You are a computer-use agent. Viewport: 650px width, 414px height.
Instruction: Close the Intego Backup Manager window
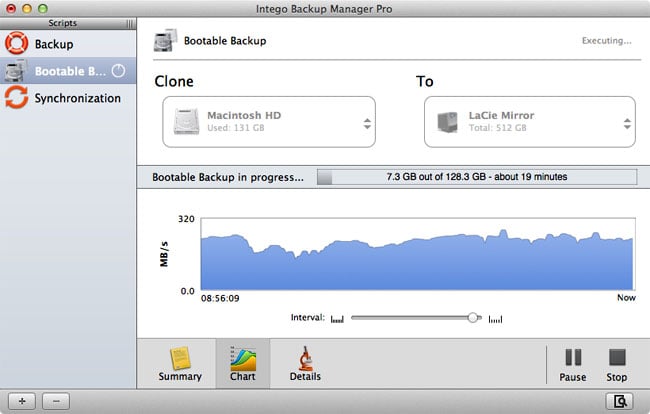pos(11,8)
